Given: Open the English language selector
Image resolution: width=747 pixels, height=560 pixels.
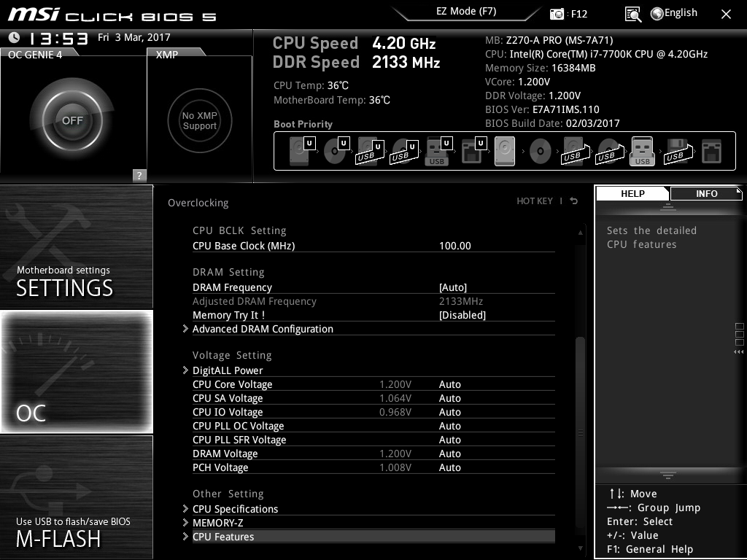Looking at the screenshot, I should tap(681, 13).
